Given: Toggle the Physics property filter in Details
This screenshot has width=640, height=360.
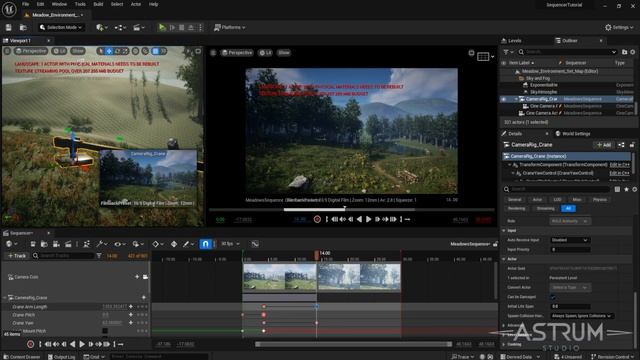Looking at the screenshot, I should 600,200.
